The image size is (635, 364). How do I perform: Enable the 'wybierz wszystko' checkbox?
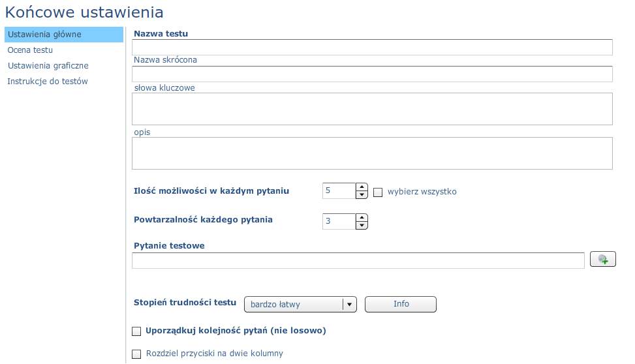(378, 192)
